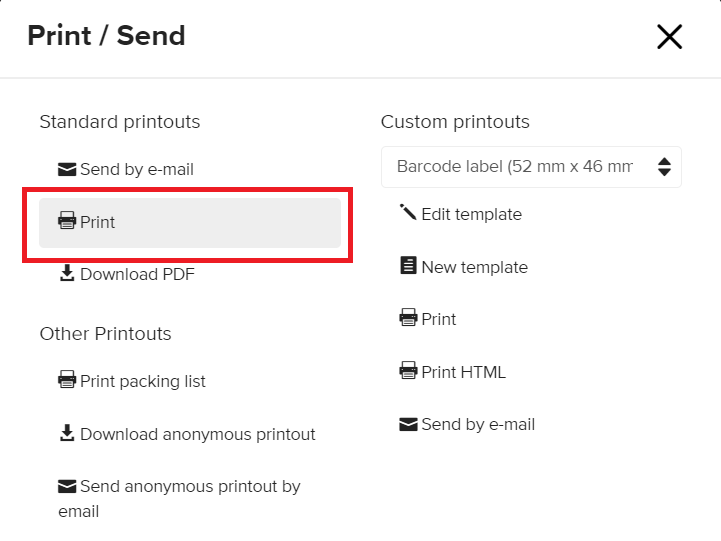The height and width of the screenshot is (541, 721).
Task: Click the up-down arrows of template selector
Action: pyautogui.click(x=664, y=167)
